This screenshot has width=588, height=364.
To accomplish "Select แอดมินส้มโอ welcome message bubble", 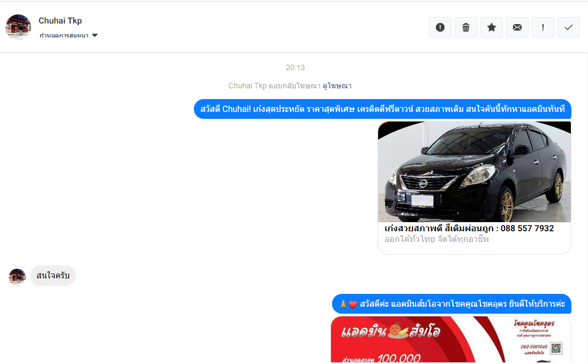I will pyautogui.click(x=451, y=304).
